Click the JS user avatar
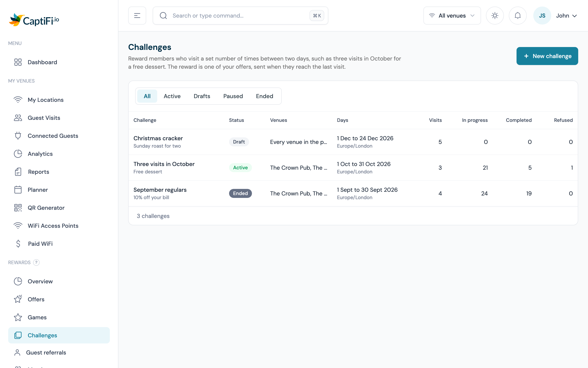 coord(542,16)
